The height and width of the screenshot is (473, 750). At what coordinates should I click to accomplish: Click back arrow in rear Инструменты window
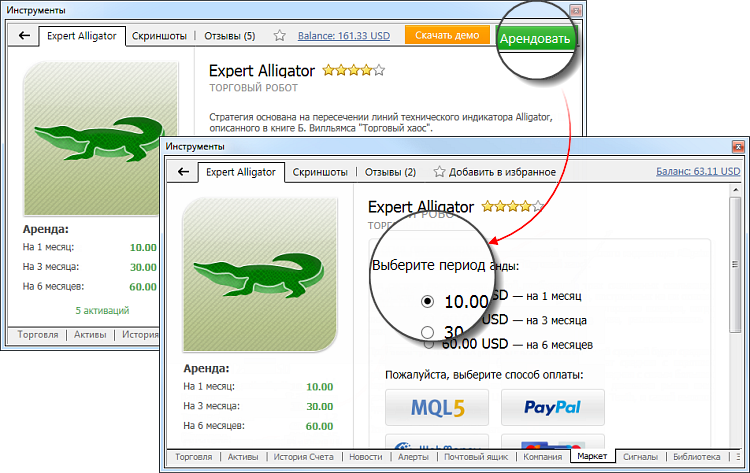point(24,35)
